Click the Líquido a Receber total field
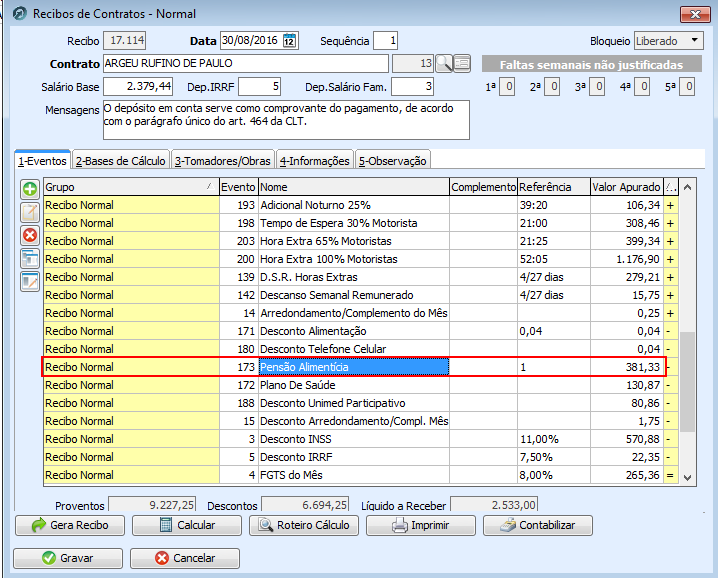 tap(494, 505)
